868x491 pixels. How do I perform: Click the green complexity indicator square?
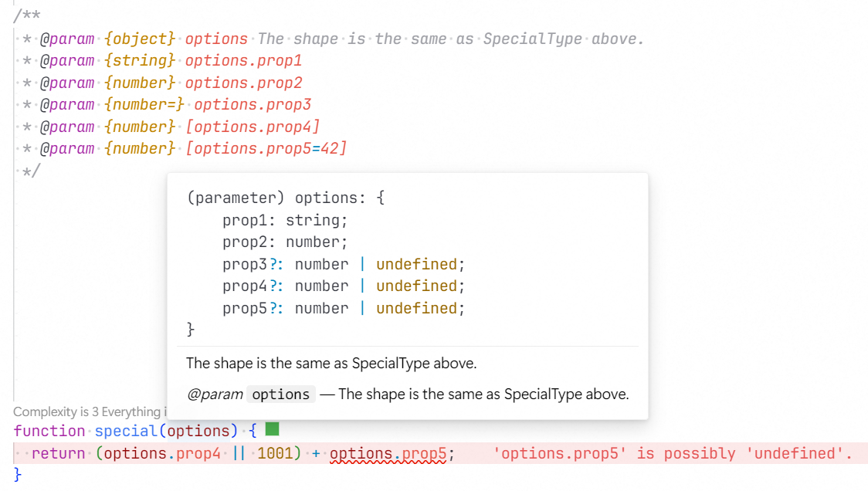coord(271,430)
